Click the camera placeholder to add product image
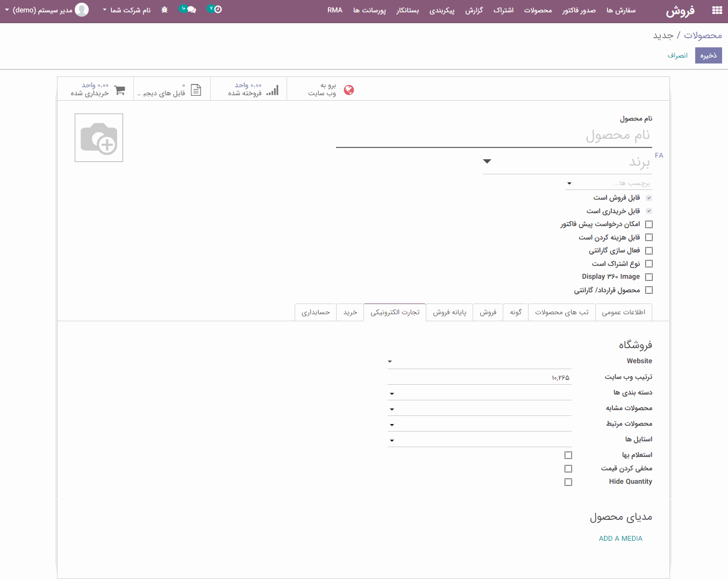The image size is (728, 579). coord(99,137)
